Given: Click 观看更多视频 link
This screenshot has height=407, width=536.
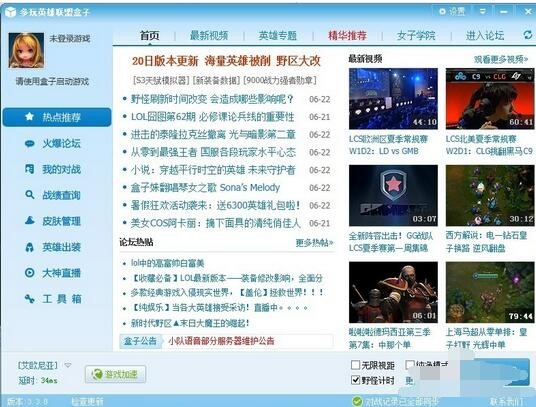Looking at the screenshot, I should pos(501,59).
